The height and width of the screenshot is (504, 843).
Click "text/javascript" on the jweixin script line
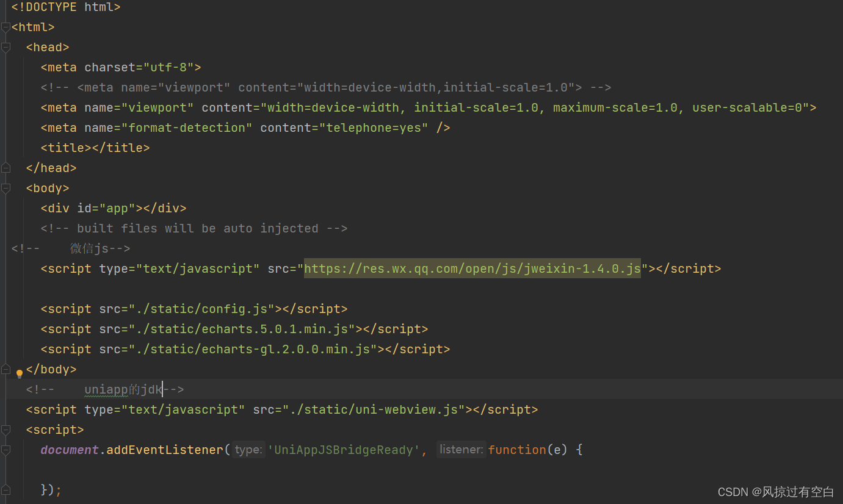(x=198, y=268)
